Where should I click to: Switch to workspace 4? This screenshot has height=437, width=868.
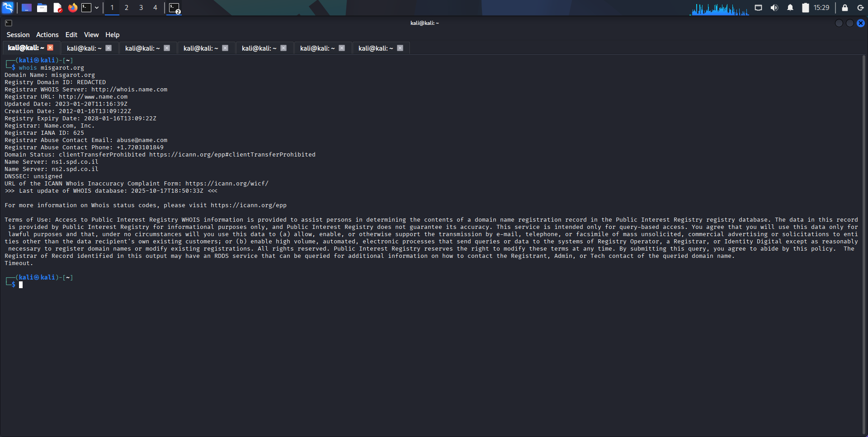pos(155,8)
